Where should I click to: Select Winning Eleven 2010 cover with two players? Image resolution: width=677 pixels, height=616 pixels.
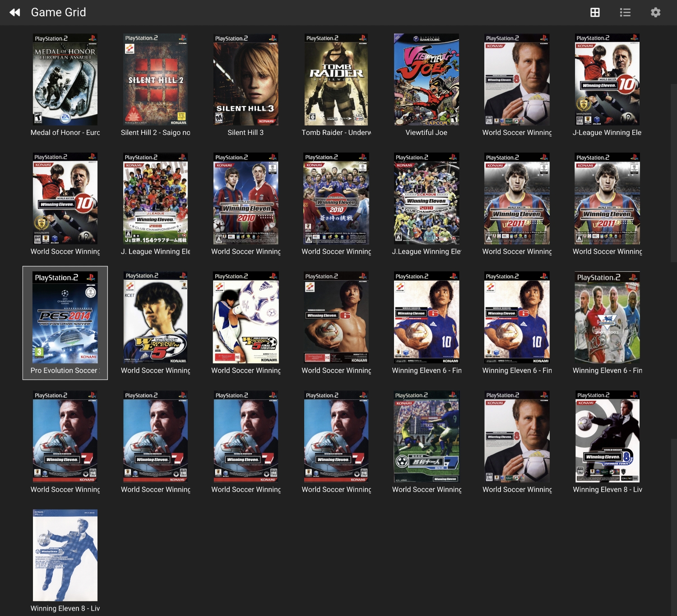pos(246,199)
